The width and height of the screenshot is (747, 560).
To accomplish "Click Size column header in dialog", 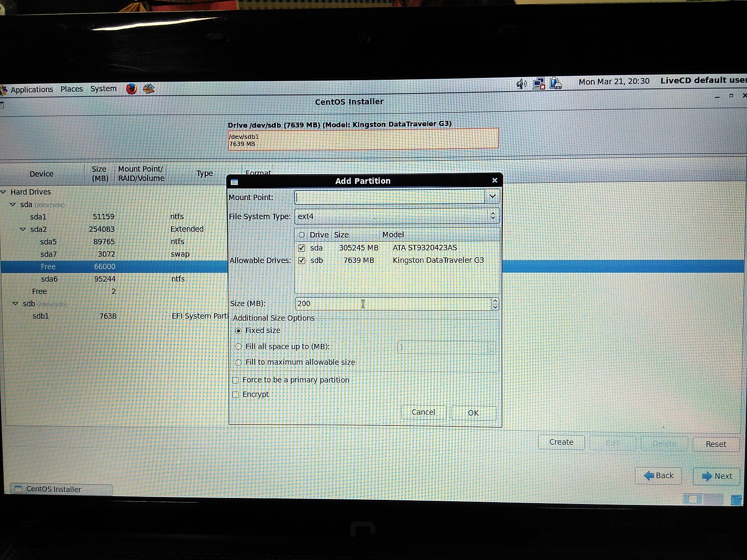I will [341, 235].
